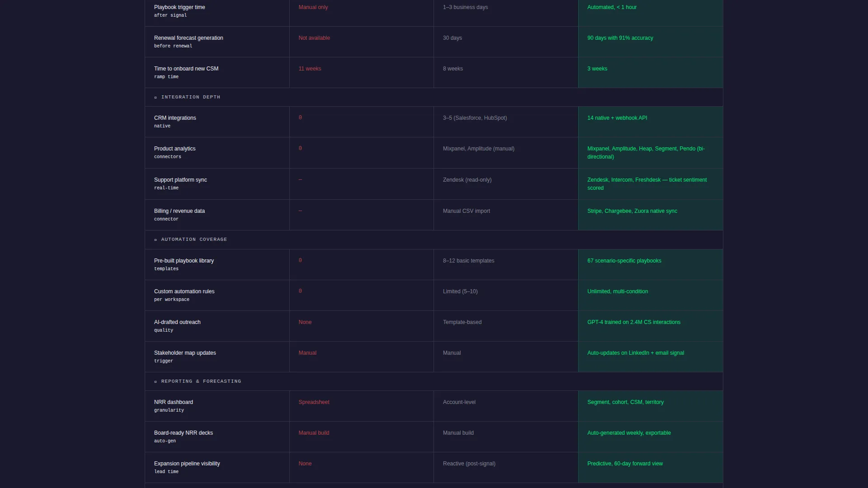Click the red 'Manual' in Stakeholder map row

pos(307,353)
